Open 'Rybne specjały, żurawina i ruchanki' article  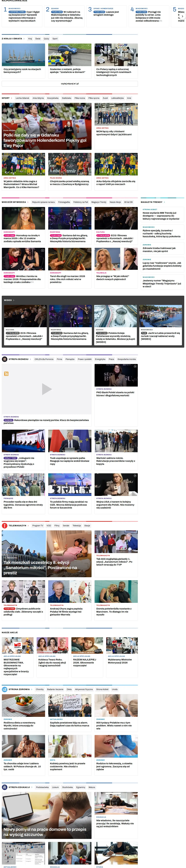[x=161, y=233]
